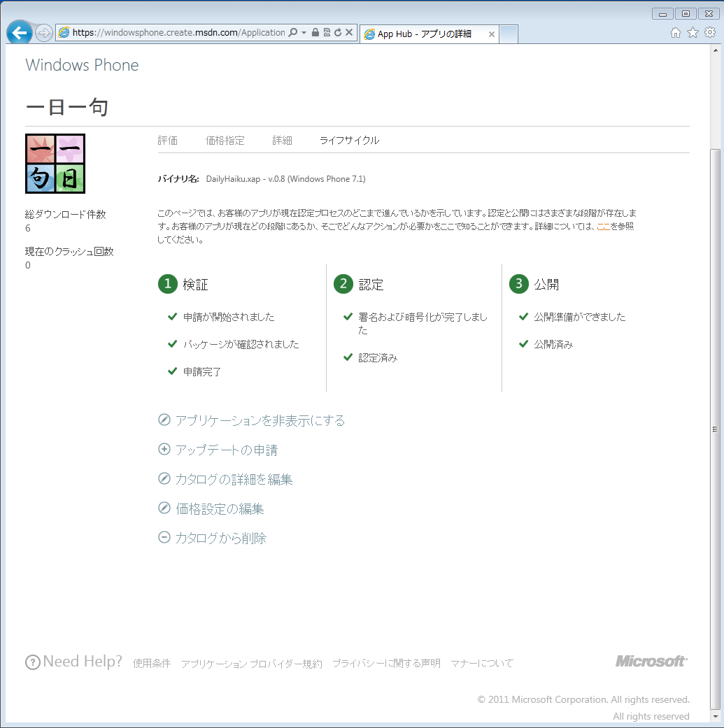Follow the orange ここ link
Screen dimensions: 724x728
(x=603, y=227)
